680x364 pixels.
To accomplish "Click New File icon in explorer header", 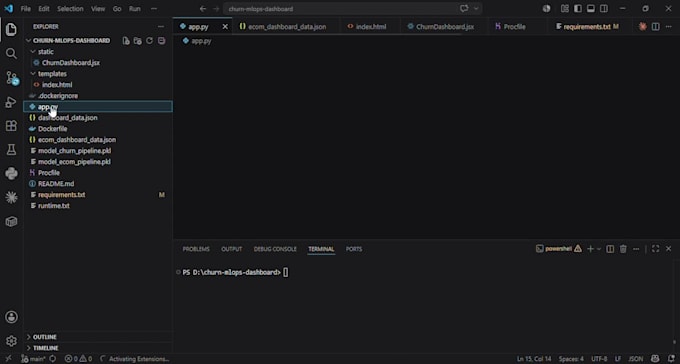I will tap(126, 41).
